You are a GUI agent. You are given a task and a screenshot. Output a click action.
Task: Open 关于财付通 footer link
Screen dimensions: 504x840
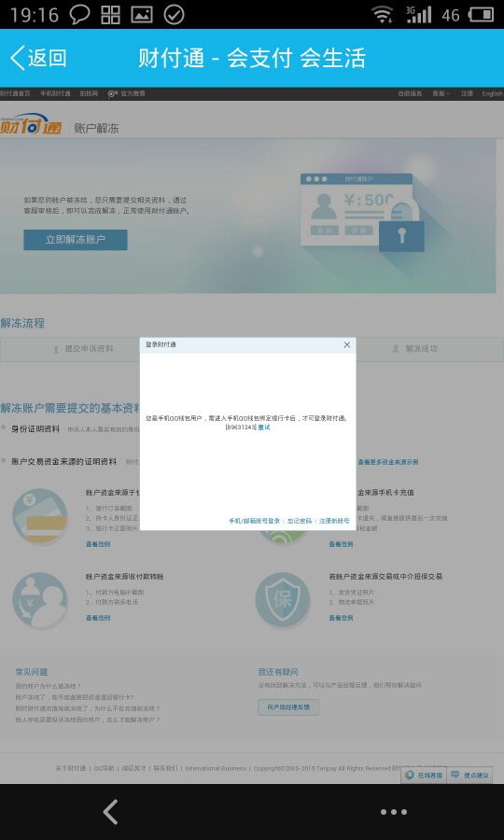click(x=71, y=768)
